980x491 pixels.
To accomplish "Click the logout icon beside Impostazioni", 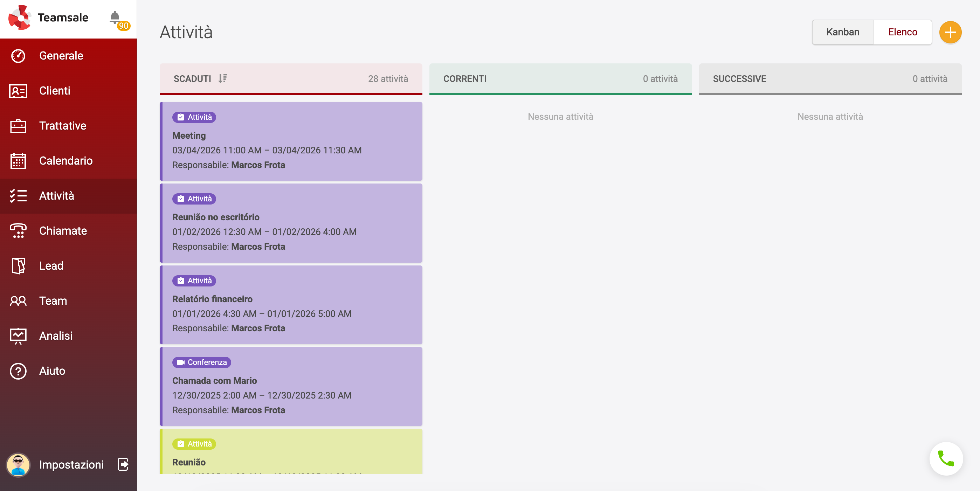I will pyautogui.click(x=123, y=464).
